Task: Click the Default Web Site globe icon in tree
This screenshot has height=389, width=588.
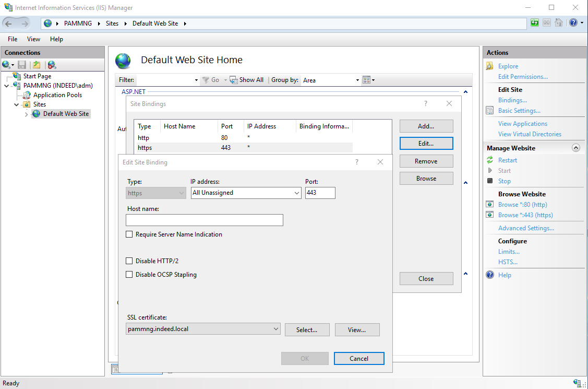Action: click(x=36, y=114)
